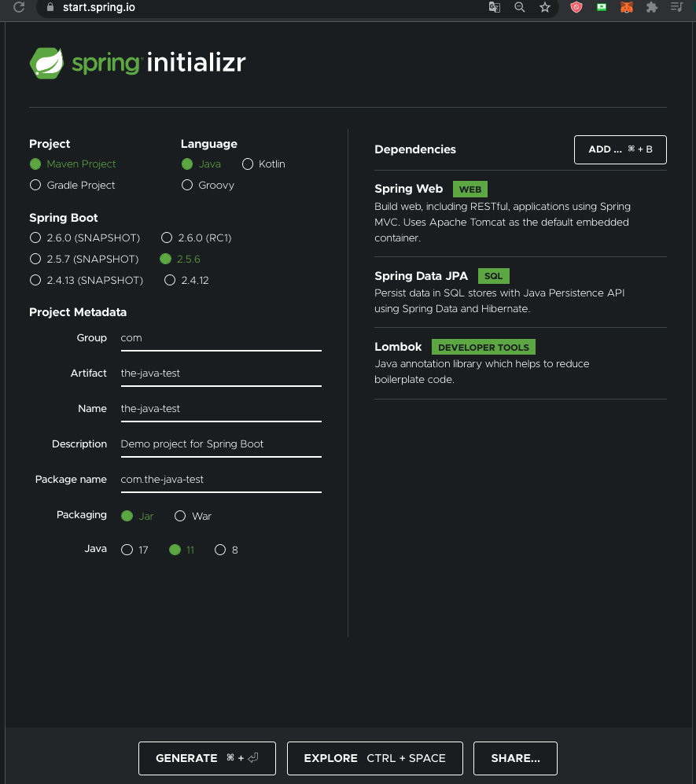Screen dimensions: 696x784
Task: Select Spring Boot 2.6.0 (SNAPSHOT)
Action: [x=84, y=237]
